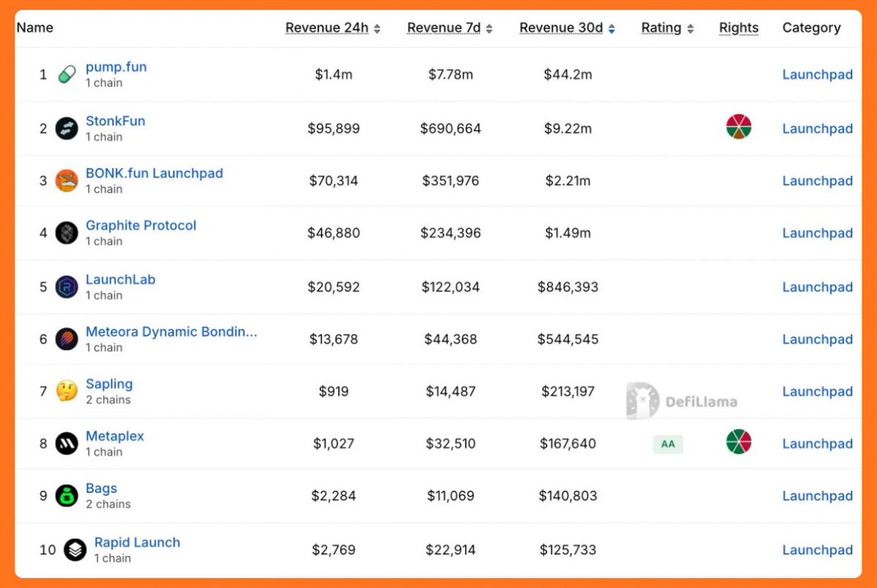Click the $846,393 revenue 30d value
The width and height of the screenshot is (877, 588).
[x=568, y=287]
